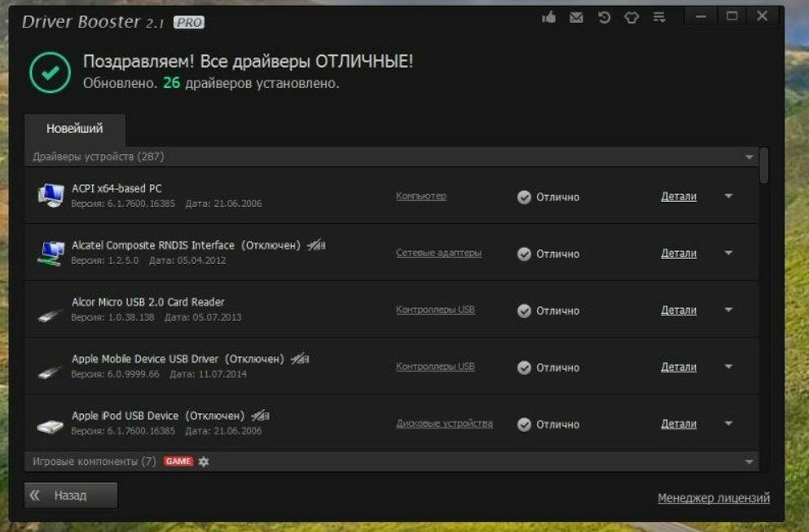The width and height of the screenshot is (809, 532).
Task: Click unplugged icon next to Apple Mobile Device
Action: pos(300,358)
